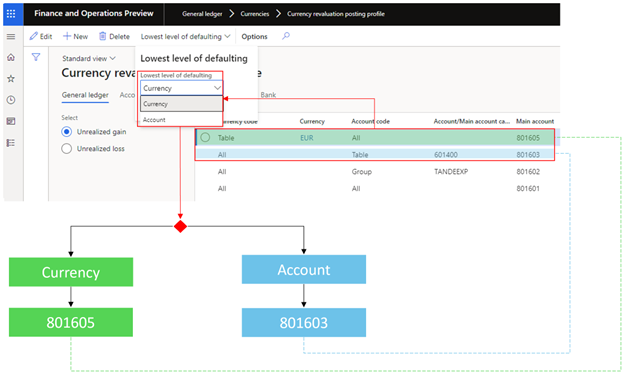The width and height of the screenshot is (624, 375).
Task: Open Lowest level of defaulting menu
Action: (x=185, y=37)
